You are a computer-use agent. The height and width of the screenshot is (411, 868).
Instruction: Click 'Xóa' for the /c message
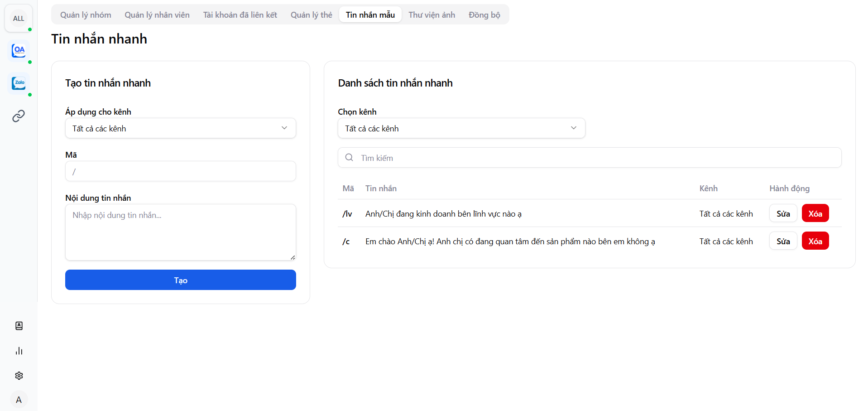click(815, 241)
